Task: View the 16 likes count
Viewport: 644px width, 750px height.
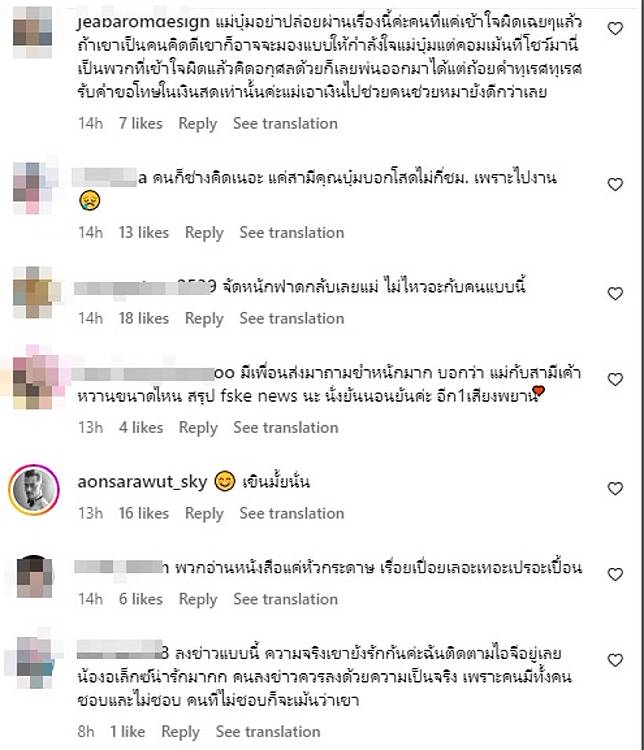Action: (x=144, y=514)
